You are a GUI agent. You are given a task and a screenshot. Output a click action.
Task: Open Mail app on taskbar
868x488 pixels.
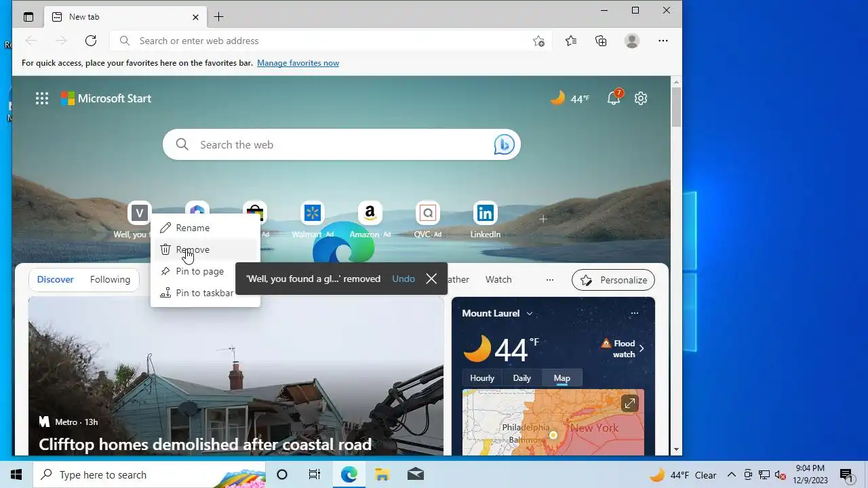click(415, 474)
